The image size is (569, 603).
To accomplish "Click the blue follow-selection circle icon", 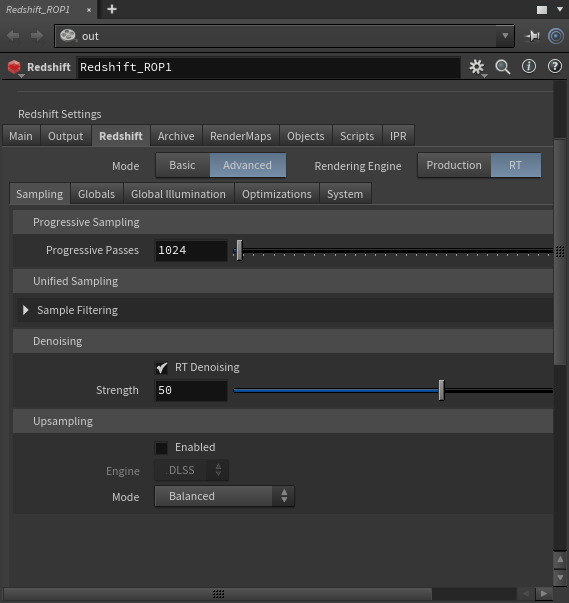I will tap(556, 36).
